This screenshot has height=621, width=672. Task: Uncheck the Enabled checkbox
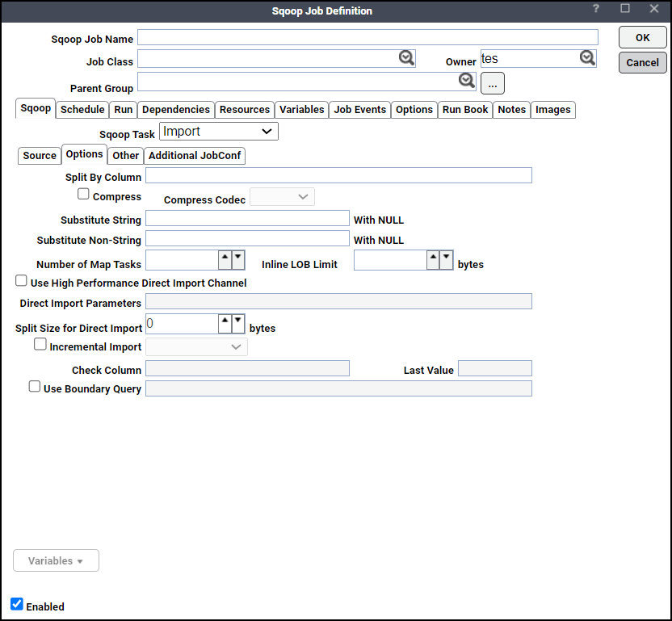pos(17,604)
